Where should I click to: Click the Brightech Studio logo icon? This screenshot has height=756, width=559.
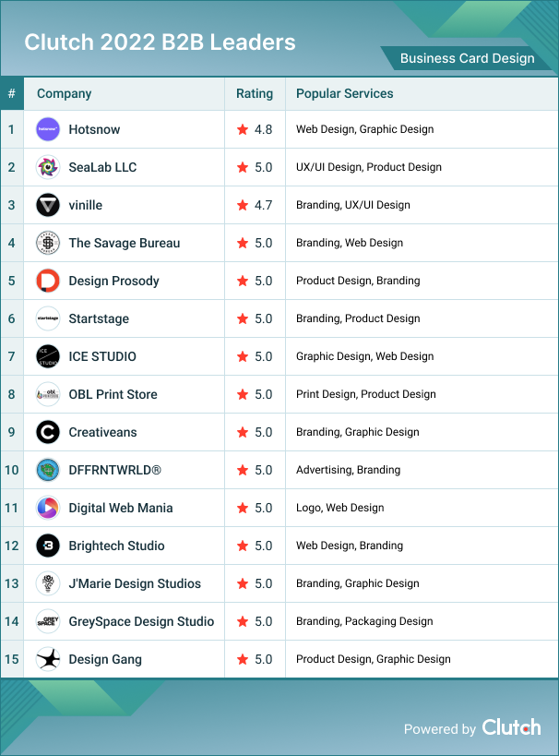(x=48, y=546)
